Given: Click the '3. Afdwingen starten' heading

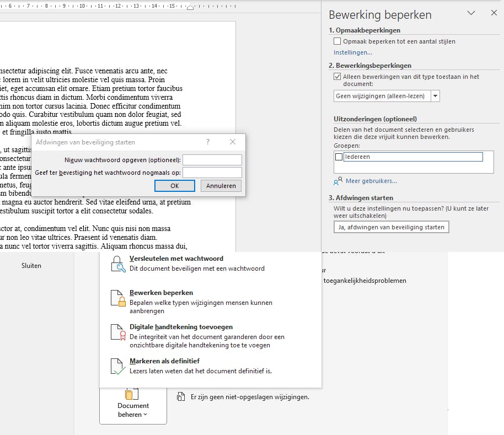Looking at the screenshot, I should 361,198.
